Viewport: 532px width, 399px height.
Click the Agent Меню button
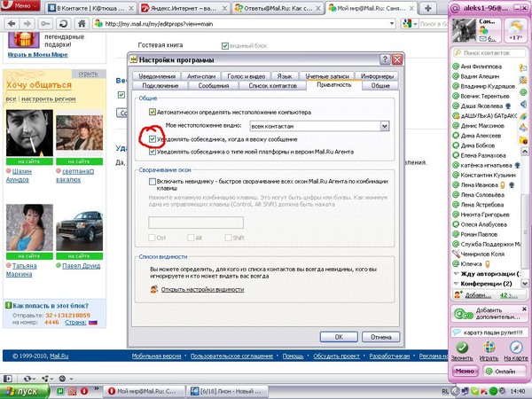pos(465,372)
